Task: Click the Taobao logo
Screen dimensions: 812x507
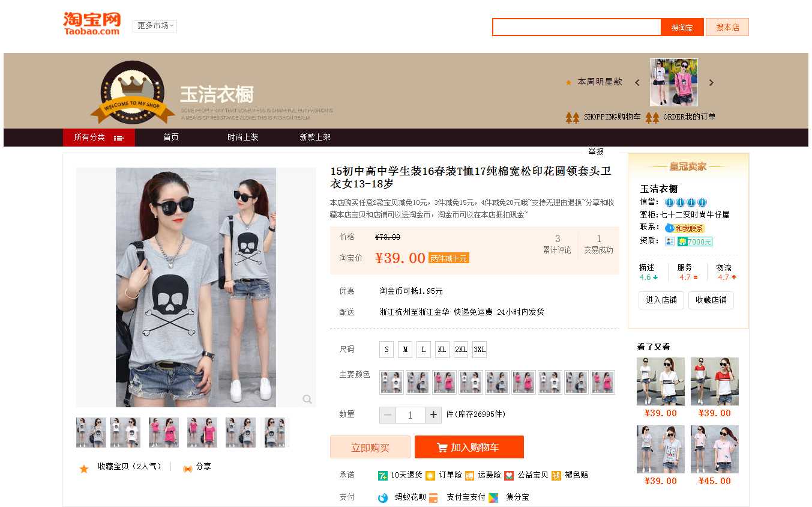Action: pos(92,23)
